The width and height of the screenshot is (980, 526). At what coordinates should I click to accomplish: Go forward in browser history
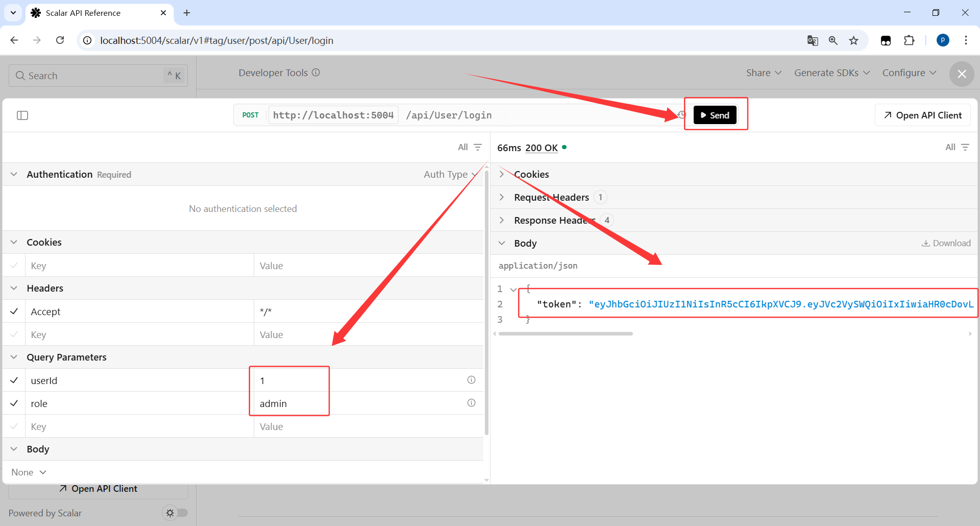coord(37,40)
